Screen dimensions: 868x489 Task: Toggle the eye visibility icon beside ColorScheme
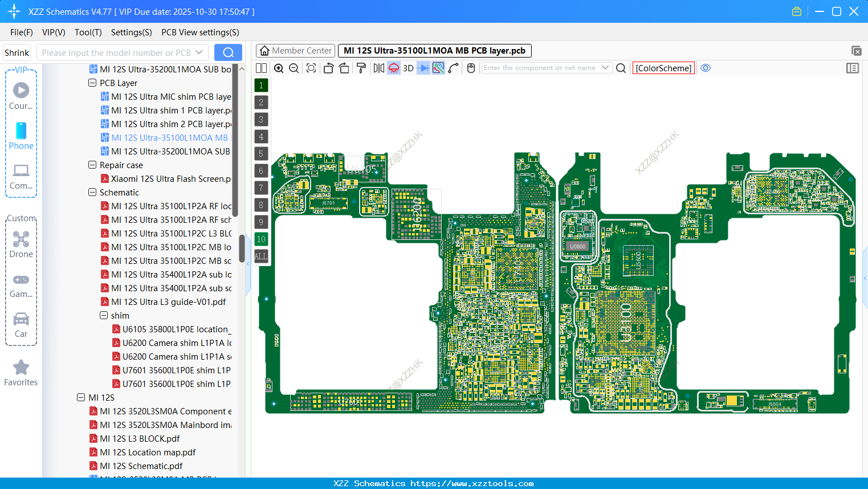click(x=705, y=67)
